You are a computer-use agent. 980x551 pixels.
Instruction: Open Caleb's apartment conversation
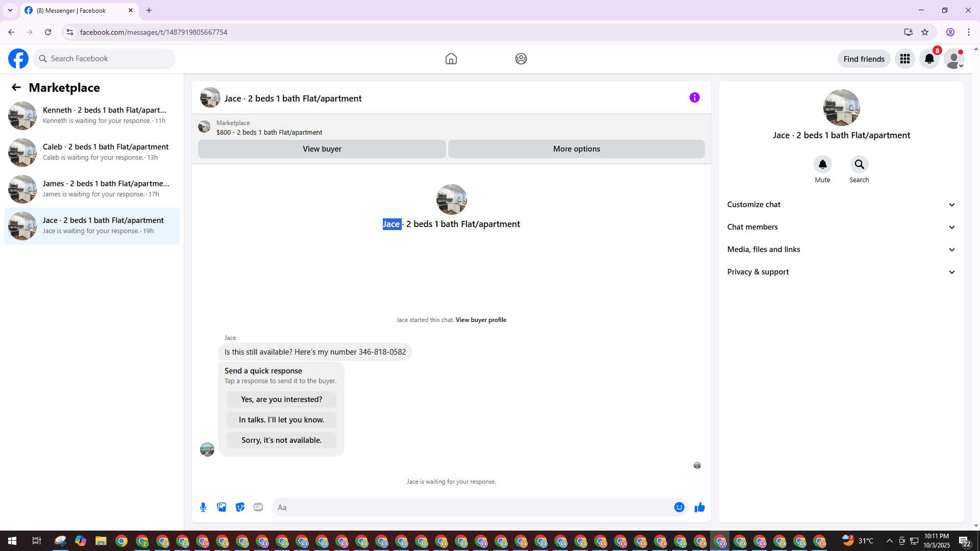(92, 152)
